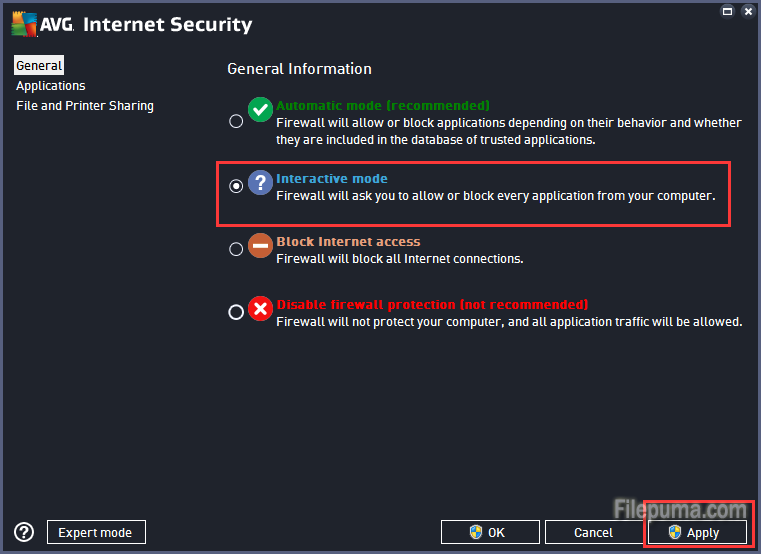761x554 pixels.
Task: Select the Block Internet access radio button
Action: click(x=236, y=249)
